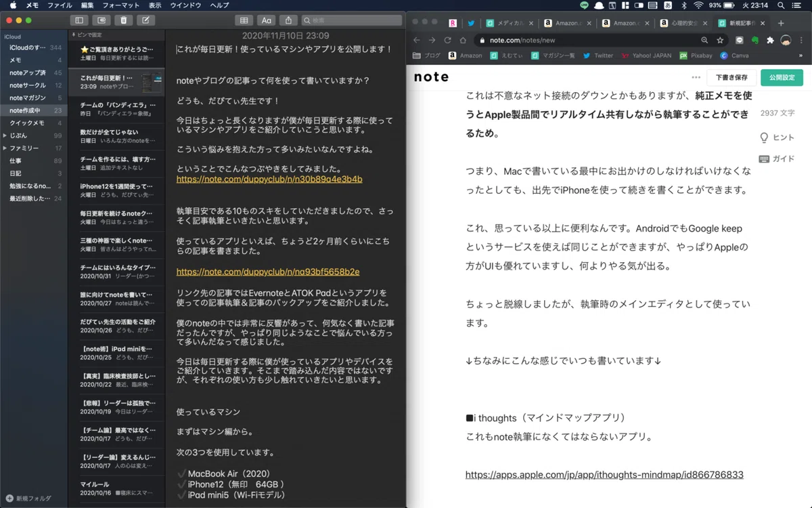Bookmark this page with the star
812x508 pixels.
tap(721, 40)
